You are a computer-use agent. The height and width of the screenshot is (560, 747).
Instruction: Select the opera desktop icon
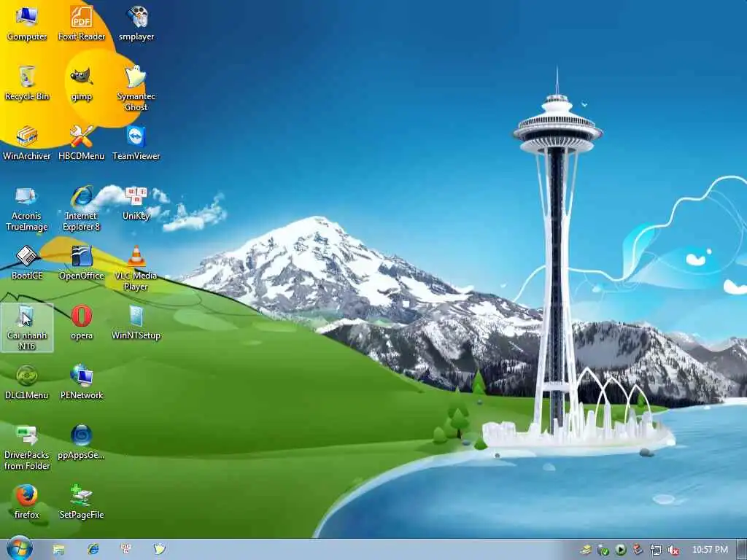pyautogui.click(x=82, y=323)
